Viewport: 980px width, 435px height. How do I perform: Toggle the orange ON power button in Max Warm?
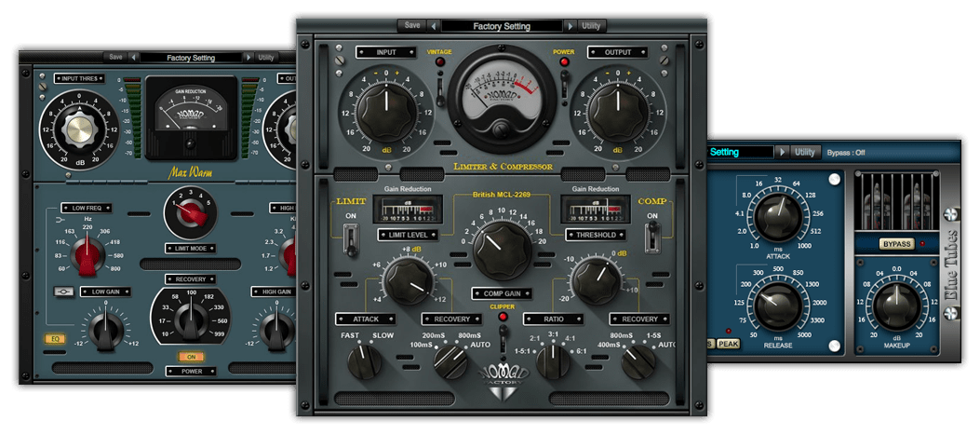[191, 357]
